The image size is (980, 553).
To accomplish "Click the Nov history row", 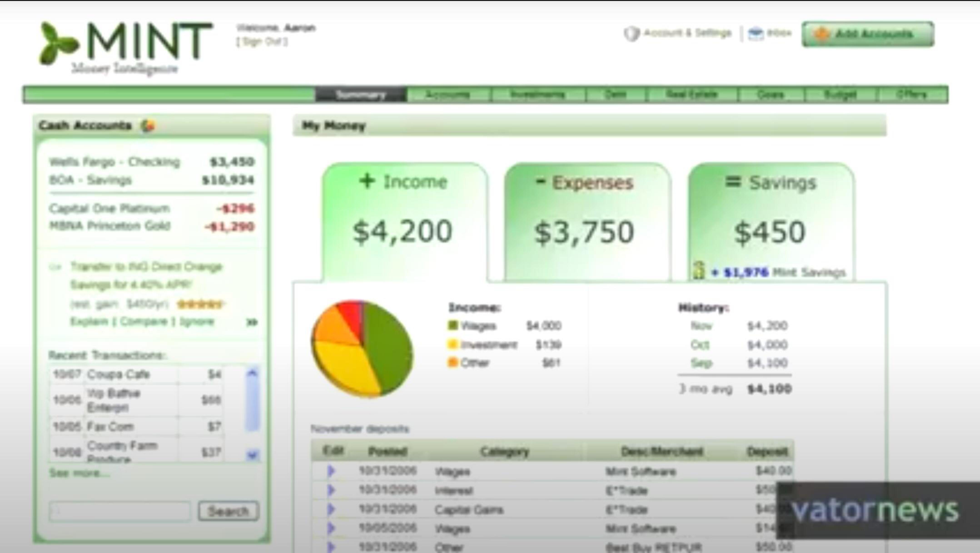I will pos(739,326).
